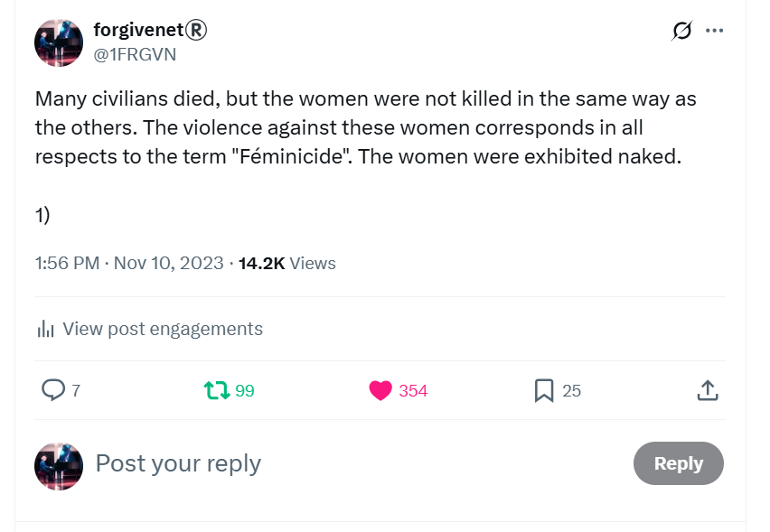
Task: Click the 14.2K Views count
Action: 286,263
